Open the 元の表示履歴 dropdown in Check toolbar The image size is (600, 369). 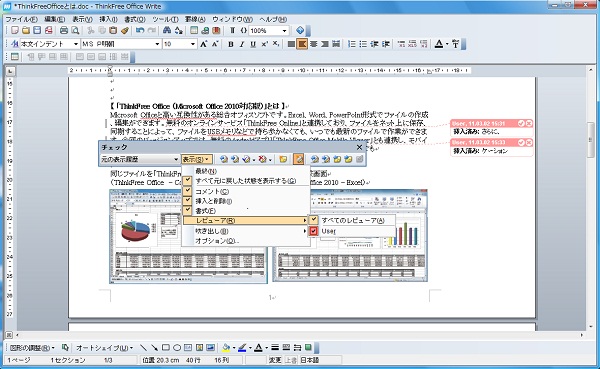[176, 159]
